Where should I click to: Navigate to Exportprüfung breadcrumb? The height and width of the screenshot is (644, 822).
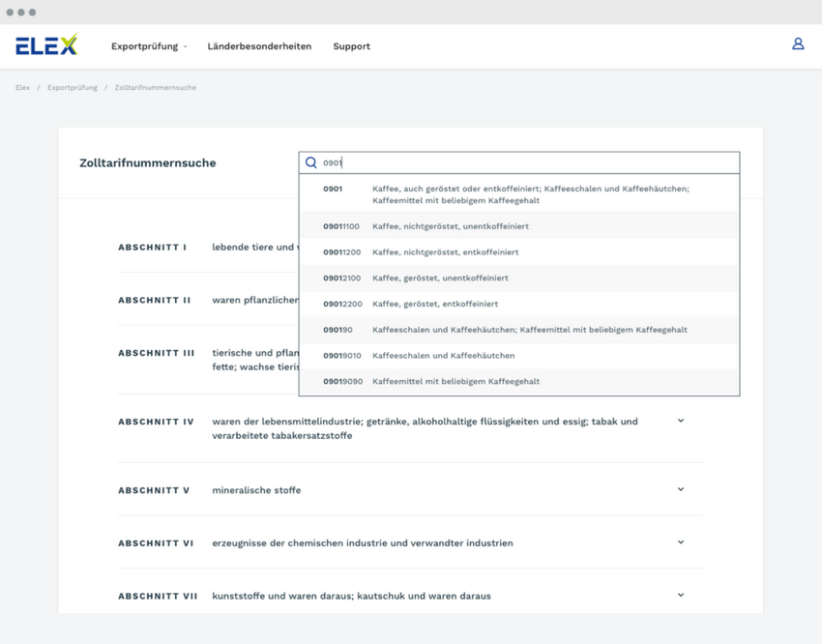72,88
